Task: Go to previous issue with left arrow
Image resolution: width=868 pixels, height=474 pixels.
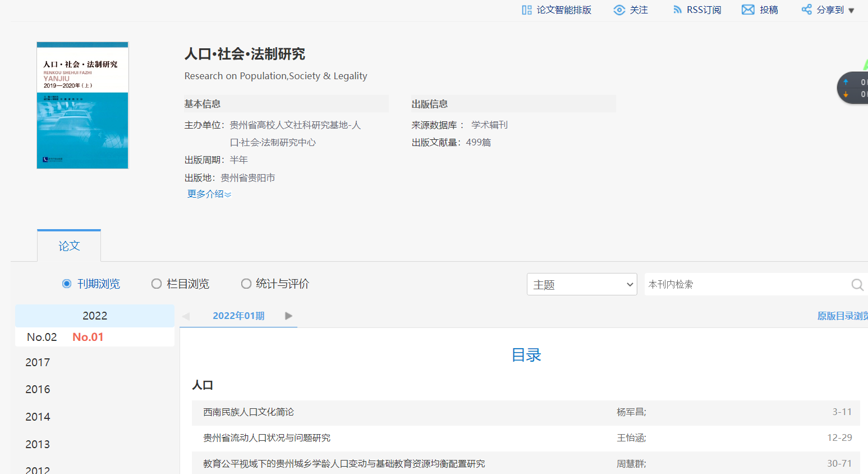Action: click(x=186, y=316)
